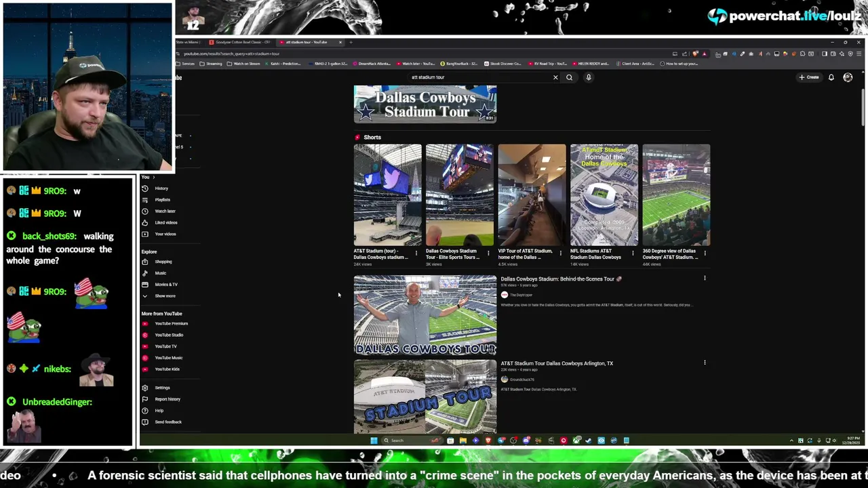Open File Explorer from the taskbar
The height and width of the screenshot is (488, 868).
click(462, 441)
